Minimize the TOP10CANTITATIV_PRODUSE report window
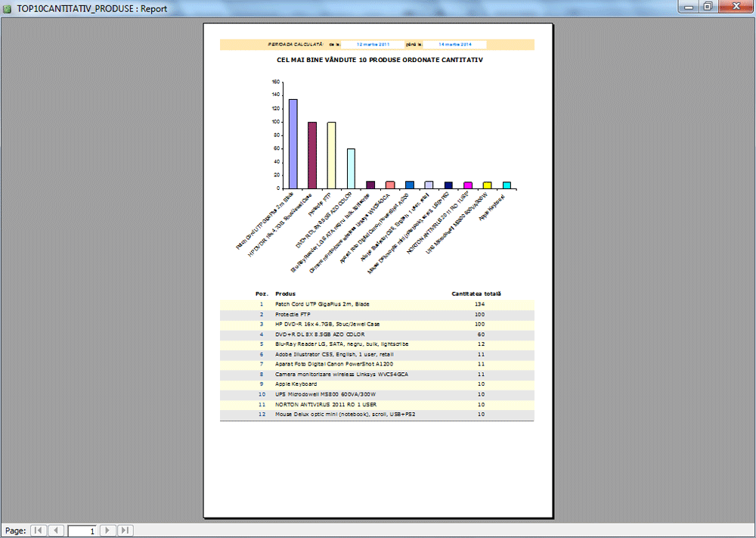The image size is (756, 538). 689,7
